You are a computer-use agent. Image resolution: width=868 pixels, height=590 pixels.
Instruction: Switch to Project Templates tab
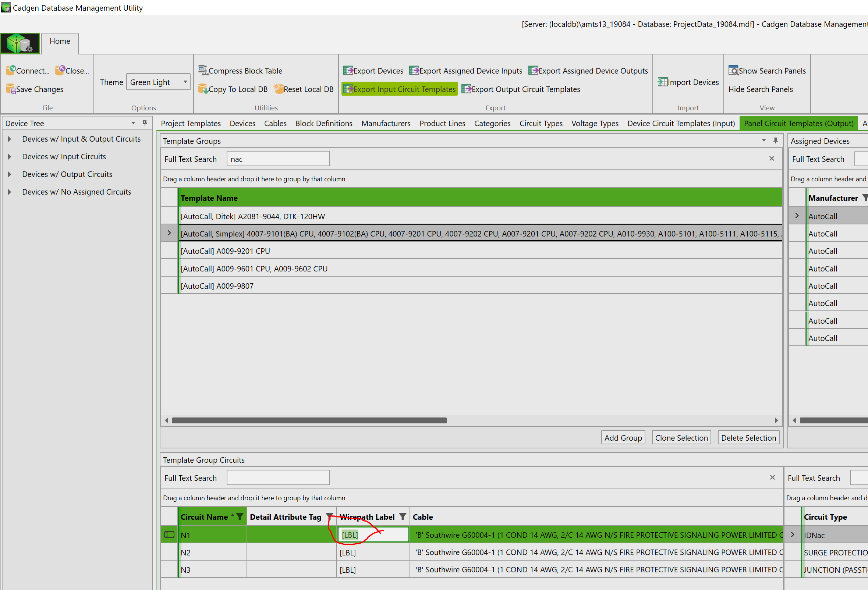tap(191, 123)
